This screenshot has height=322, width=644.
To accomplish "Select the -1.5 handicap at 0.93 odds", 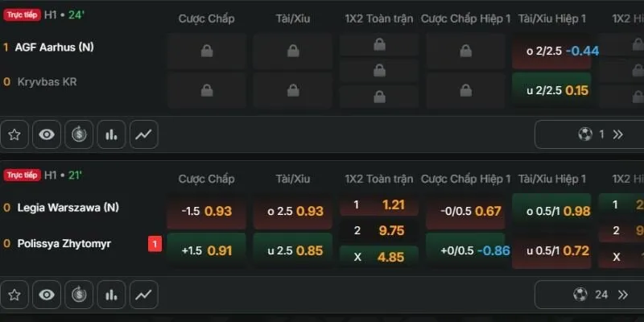I will [x=206, y=212].
